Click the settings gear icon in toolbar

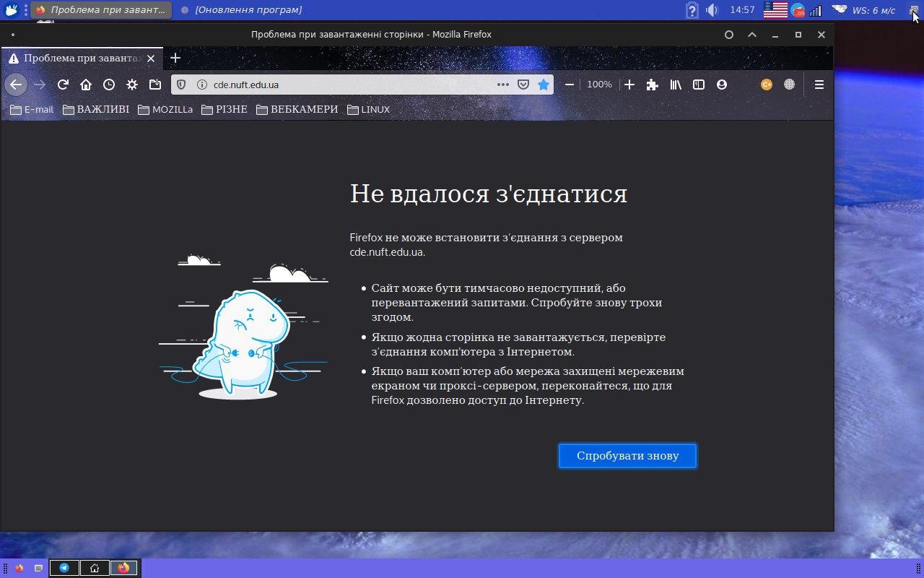(132, 85)
